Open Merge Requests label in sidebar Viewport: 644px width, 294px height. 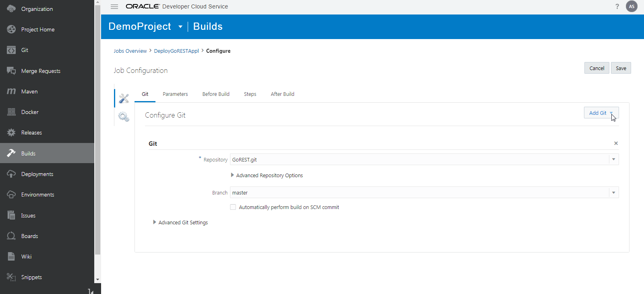(x=41, y=71)
